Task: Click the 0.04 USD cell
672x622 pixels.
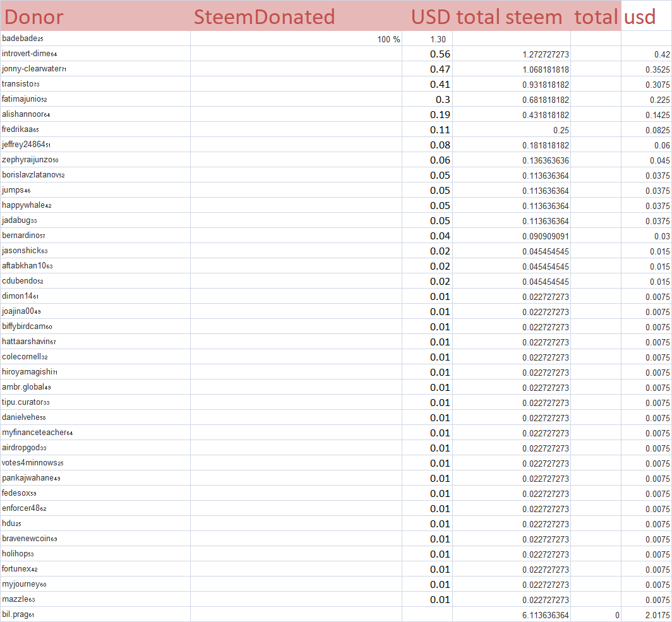Action: [x=428, y=236]
